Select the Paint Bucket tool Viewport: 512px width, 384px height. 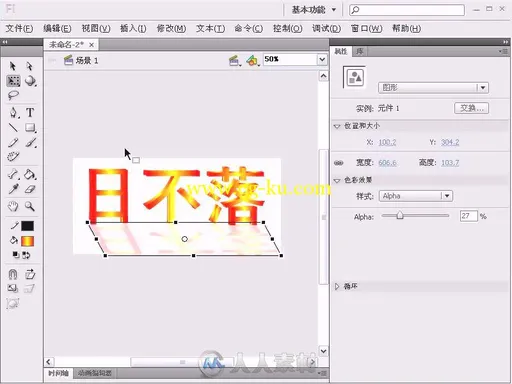pyautogui.click(x=30, y=174)
